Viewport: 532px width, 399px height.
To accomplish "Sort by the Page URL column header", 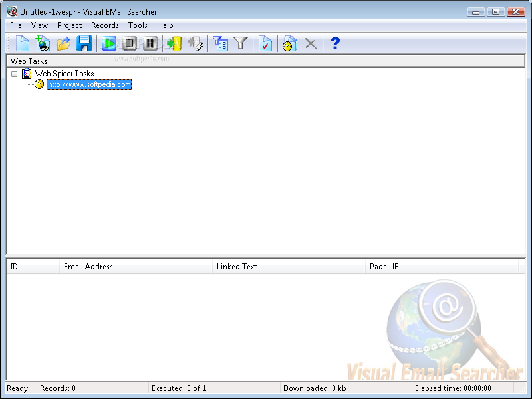I will click(442, 267).
